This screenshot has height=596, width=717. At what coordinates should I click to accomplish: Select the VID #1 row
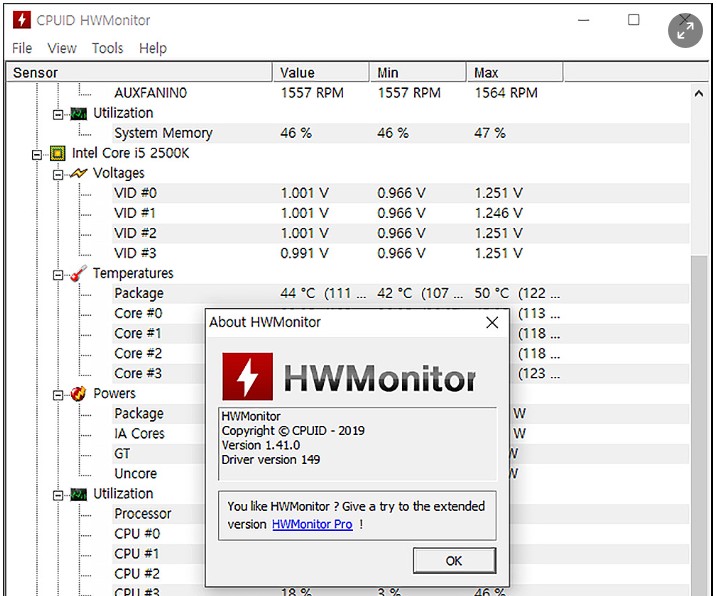click(401, 213)
